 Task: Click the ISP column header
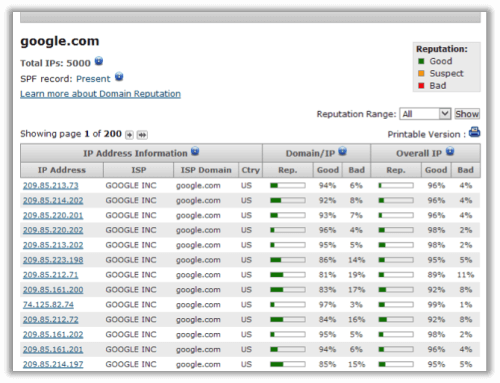click(138, 170)
